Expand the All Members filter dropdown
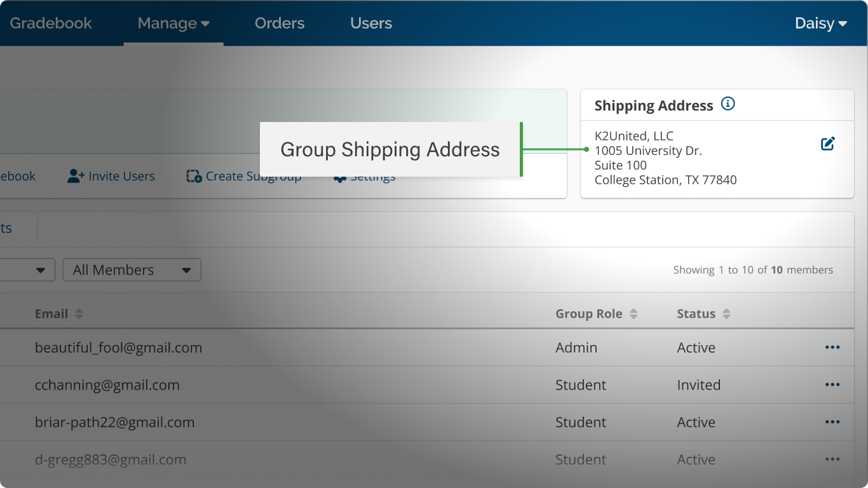Screen dimensions: 868x488 point(132,270)
